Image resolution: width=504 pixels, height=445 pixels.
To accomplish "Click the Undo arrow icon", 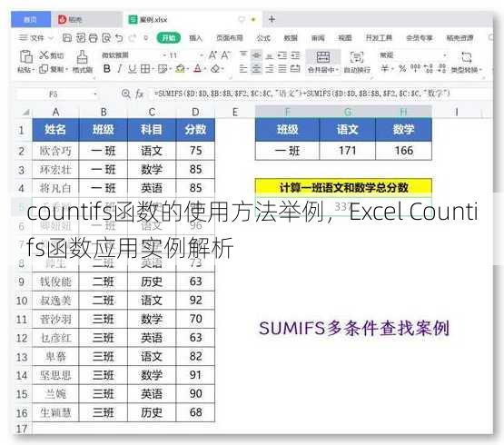I will (x=119, y=38).
